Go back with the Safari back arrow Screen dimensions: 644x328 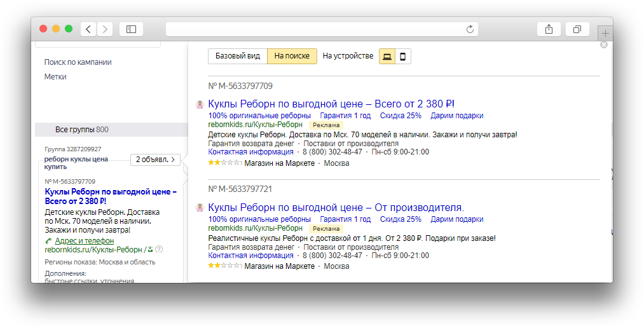(88, 29)
